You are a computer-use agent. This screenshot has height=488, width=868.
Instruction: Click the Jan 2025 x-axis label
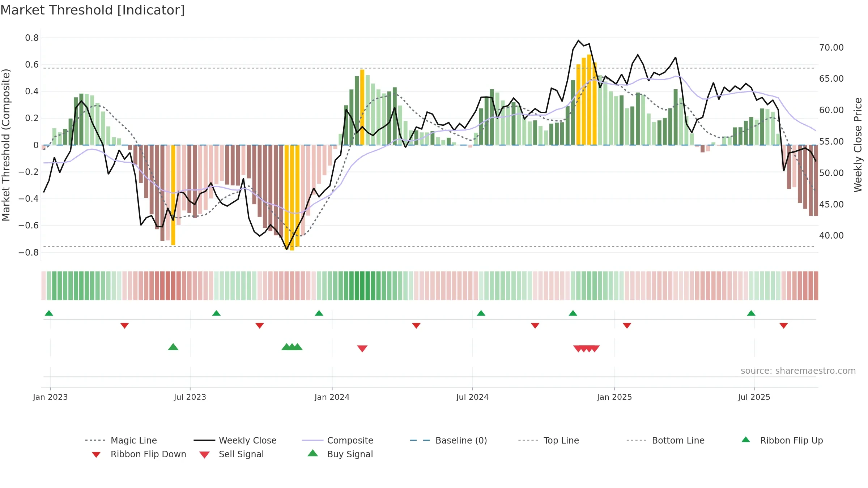[x=614, y=397]
